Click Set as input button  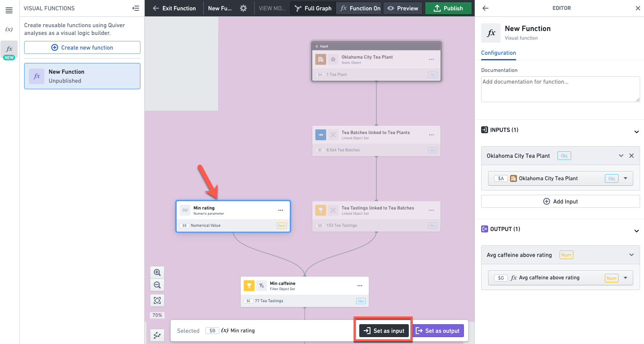(384, 331)
